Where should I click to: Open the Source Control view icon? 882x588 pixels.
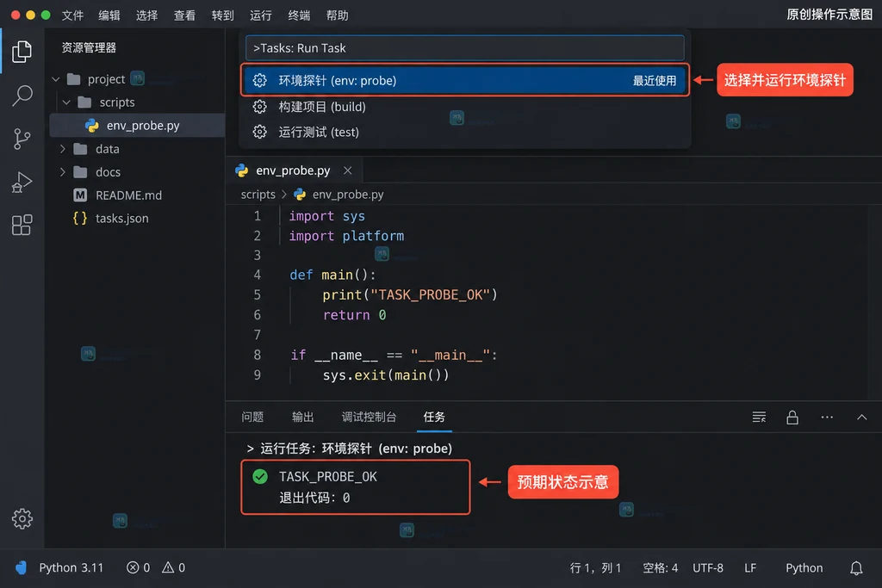22,139
